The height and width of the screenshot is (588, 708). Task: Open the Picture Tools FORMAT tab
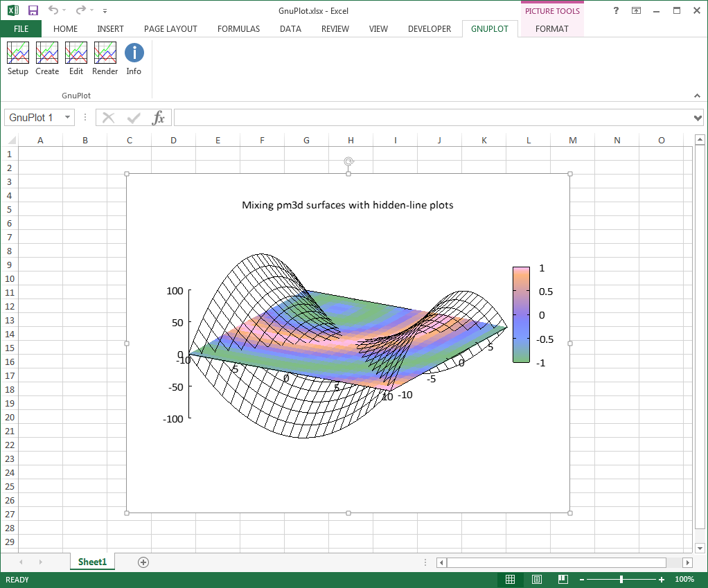pos(551,29)
